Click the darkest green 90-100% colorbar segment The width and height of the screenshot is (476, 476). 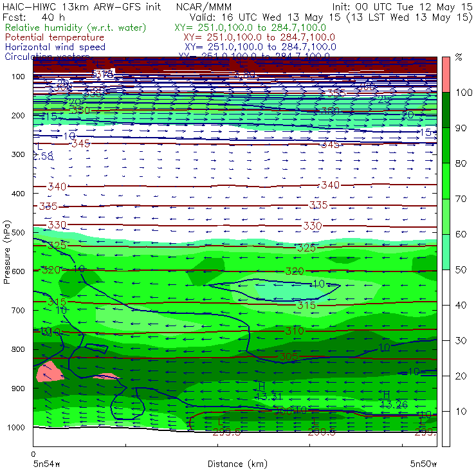tap(446, 110)
